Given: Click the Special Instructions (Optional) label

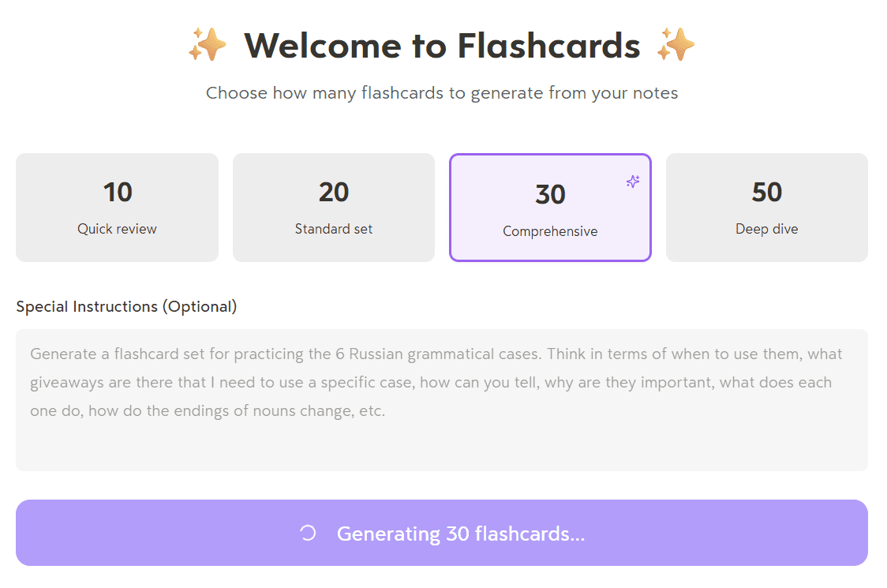Looking at the screenshot, I should pyautogui.click(x=126, y=306).
